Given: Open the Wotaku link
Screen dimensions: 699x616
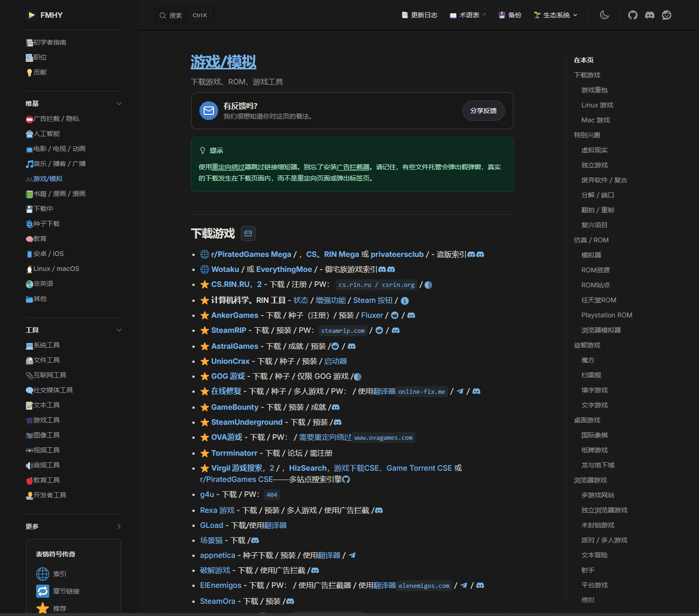Looking at the screenshot, I should coord(225,269).
